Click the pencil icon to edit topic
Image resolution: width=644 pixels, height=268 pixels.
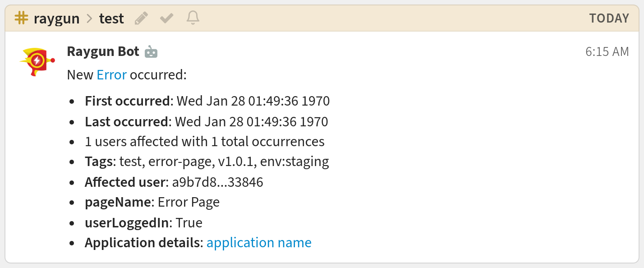(x=141, y=18)
